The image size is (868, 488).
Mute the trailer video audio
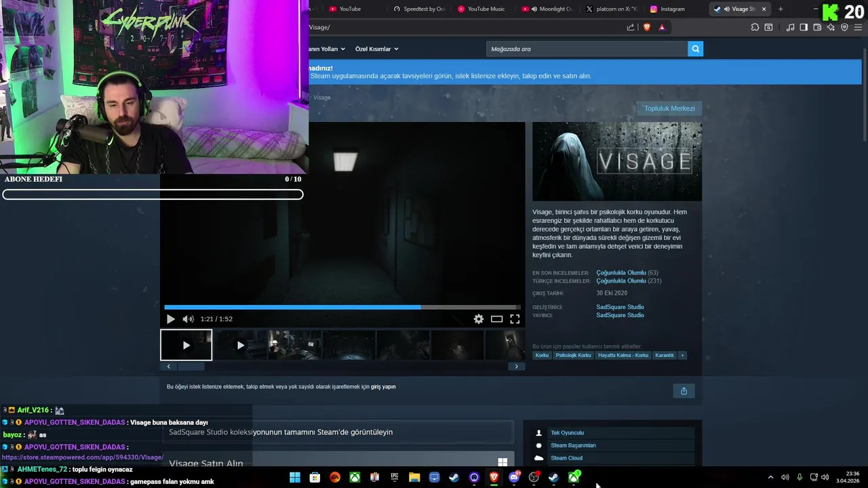[x=188, y=319]
